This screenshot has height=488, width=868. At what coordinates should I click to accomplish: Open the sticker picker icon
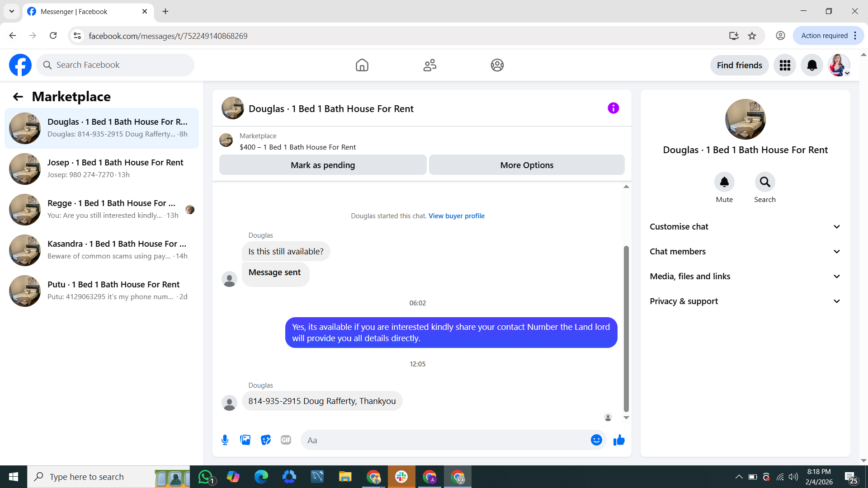tap(266, 440)
